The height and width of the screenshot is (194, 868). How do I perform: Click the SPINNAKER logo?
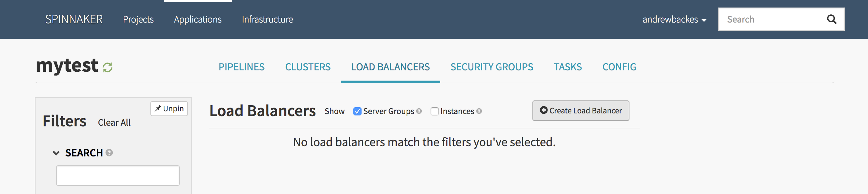pyautogui.click(x=74, y=19)
